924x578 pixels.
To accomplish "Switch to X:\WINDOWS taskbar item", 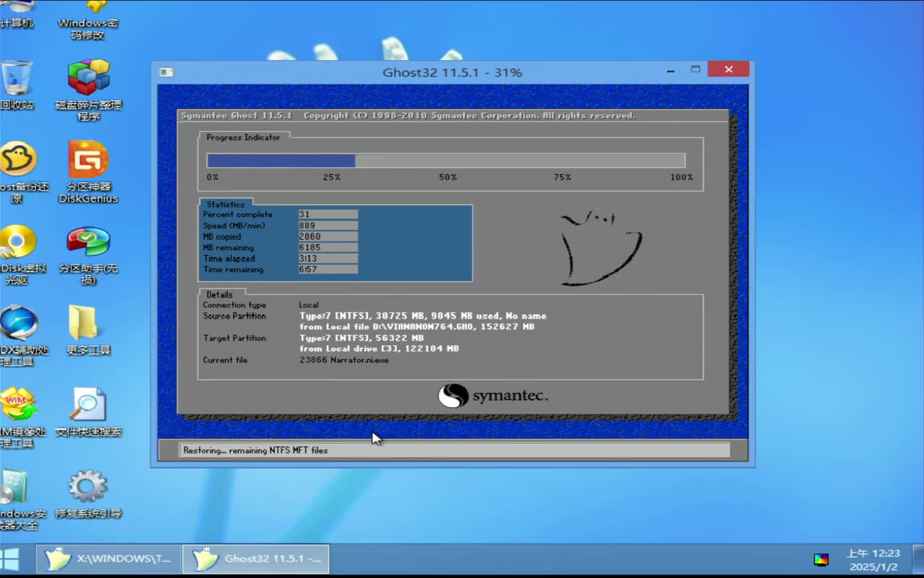I will click(x=109, y=559).
